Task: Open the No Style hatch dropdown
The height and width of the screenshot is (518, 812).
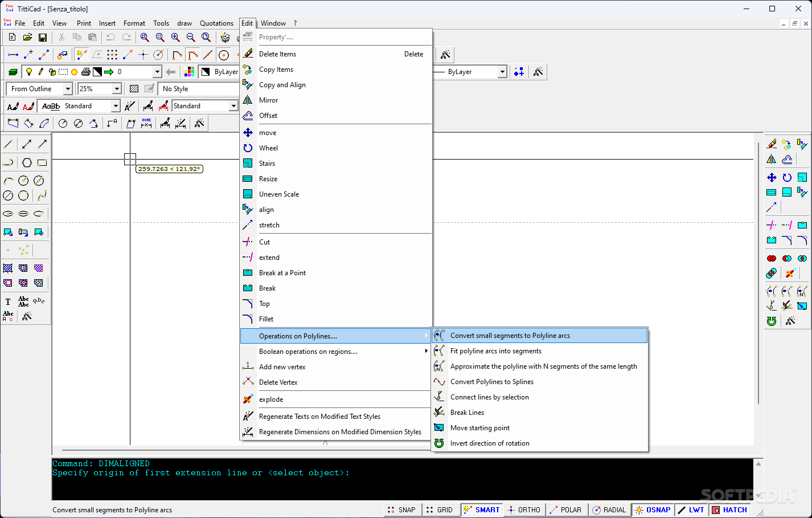Action: pos(198,89)
